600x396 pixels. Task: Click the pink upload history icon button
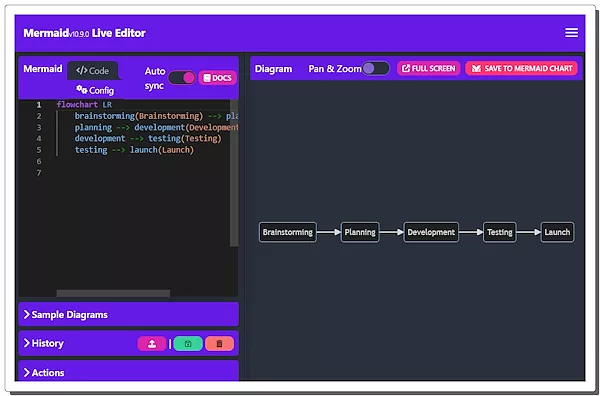[x=152, y=344]
